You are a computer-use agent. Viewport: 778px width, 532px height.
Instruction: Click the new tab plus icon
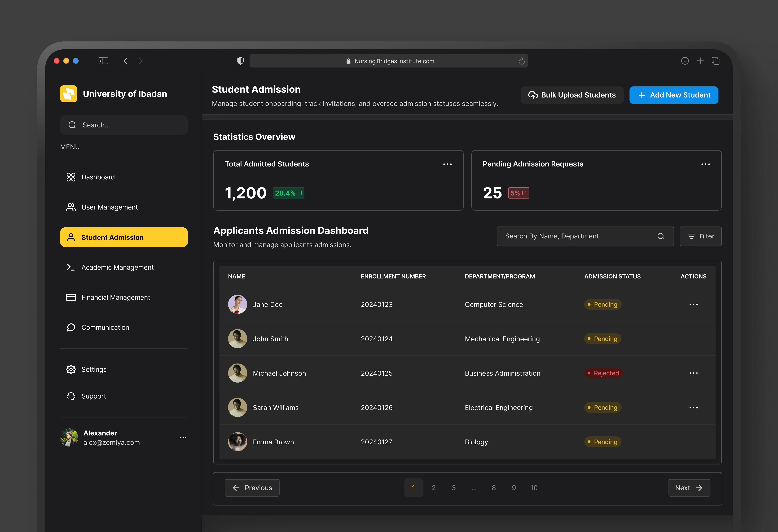700,61
